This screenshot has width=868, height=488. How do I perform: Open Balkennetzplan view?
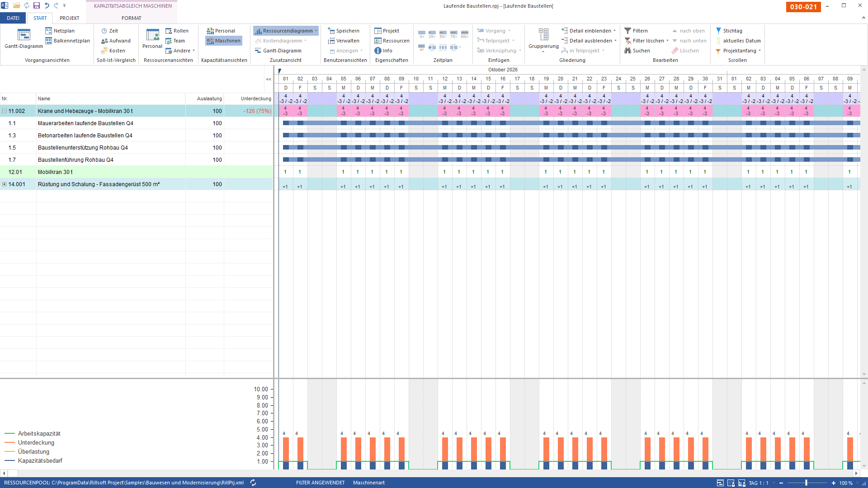tap(67, 41)
